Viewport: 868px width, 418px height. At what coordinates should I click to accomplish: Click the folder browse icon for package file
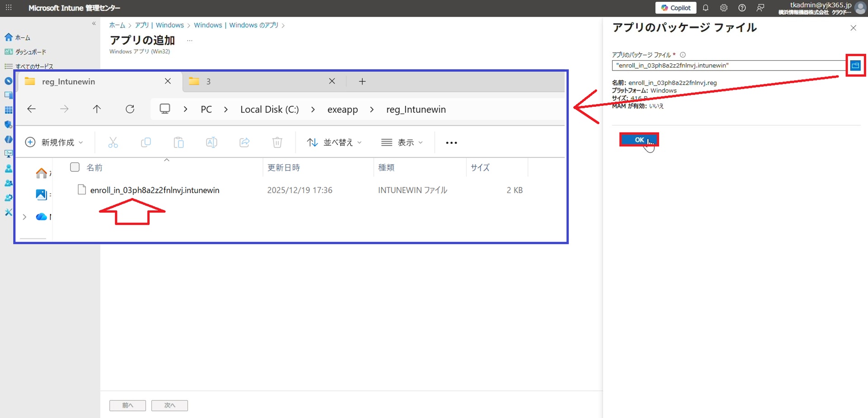tap(855, 66)
